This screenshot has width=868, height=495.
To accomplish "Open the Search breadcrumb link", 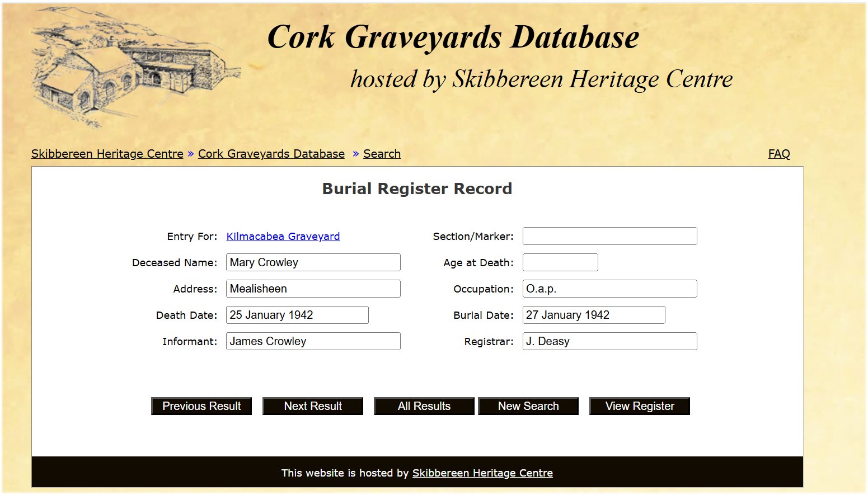I will 382,154.
